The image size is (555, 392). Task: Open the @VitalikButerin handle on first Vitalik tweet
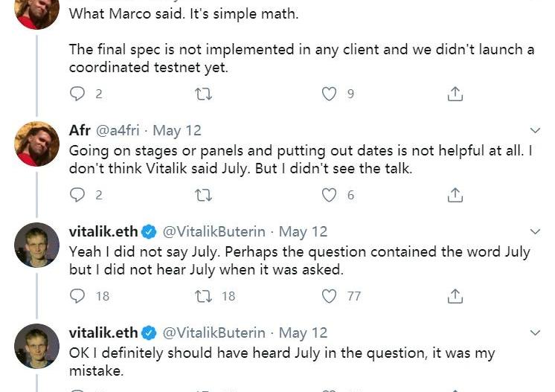tap(216, 231)
